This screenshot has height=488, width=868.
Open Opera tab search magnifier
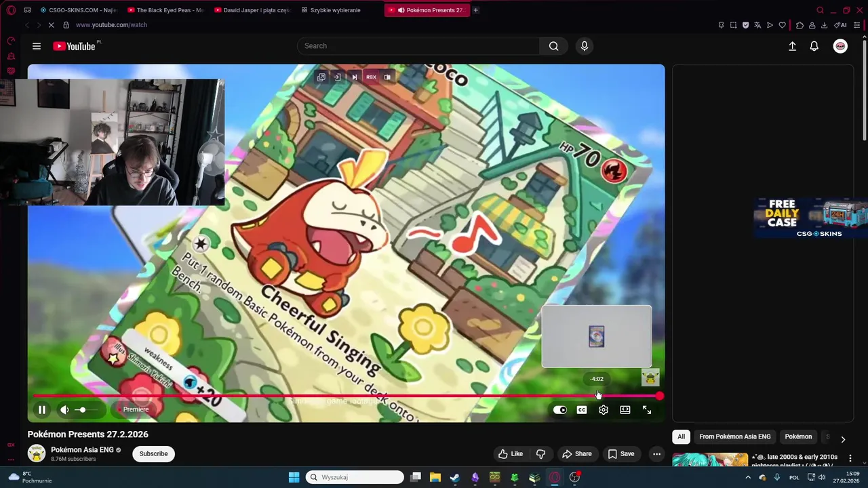820,10
